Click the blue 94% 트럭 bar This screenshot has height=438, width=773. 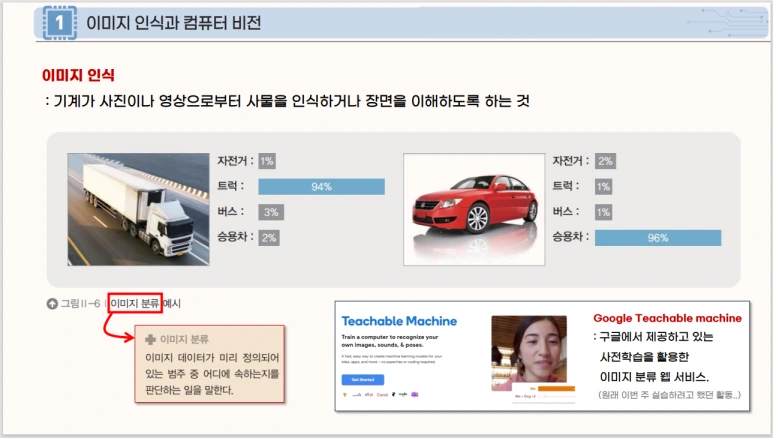tap(321, 186)
